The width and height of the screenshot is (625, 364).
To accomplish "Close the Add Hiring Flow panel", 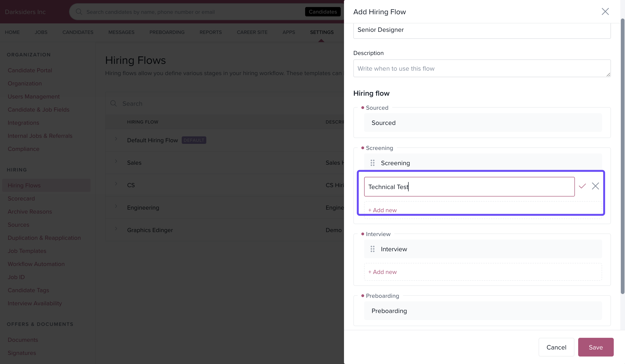I will (x=605, y=11).
